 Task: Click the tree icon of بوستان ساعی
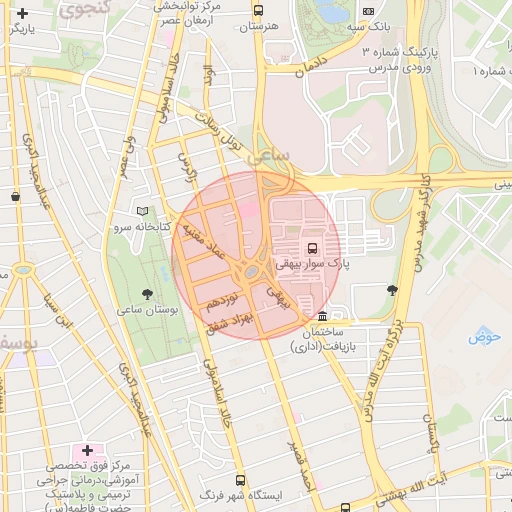pyautogui.click(x=147, y=294)
